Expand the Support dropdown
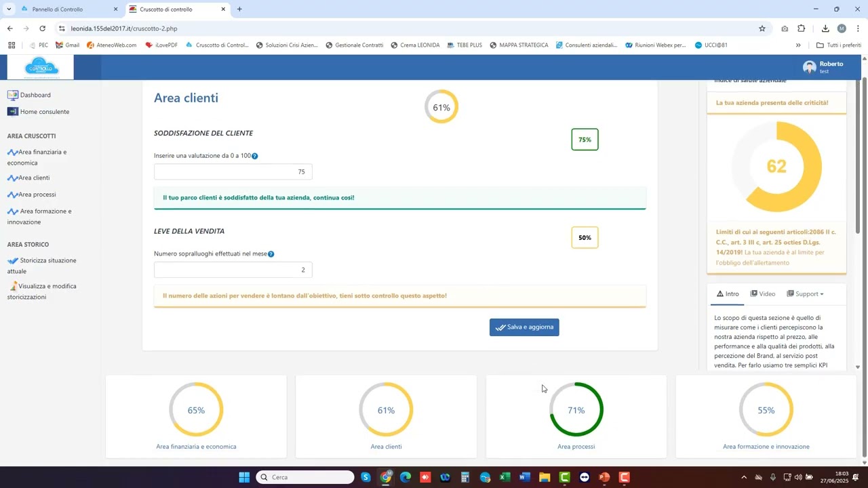Screen dimensions: 868x488 point(806,294)
